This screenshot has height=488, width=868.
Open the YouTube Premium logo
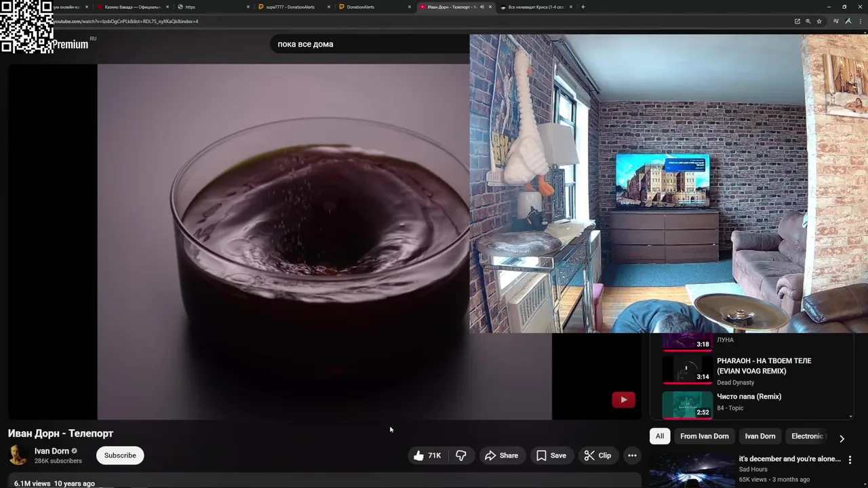(70, 45)
